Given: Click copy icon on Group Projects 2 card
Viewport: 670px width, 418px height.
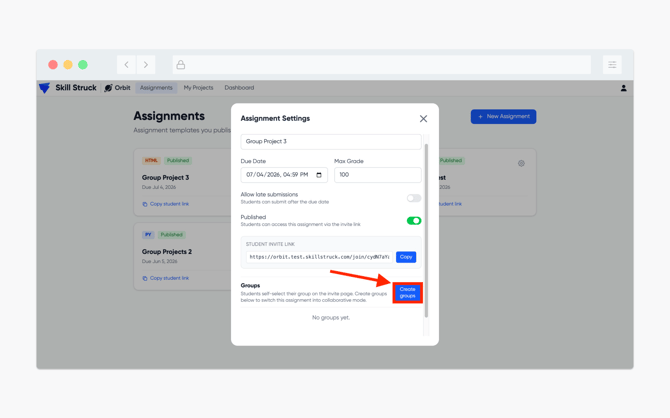Looking at the screenshot, I should point(145,278).
